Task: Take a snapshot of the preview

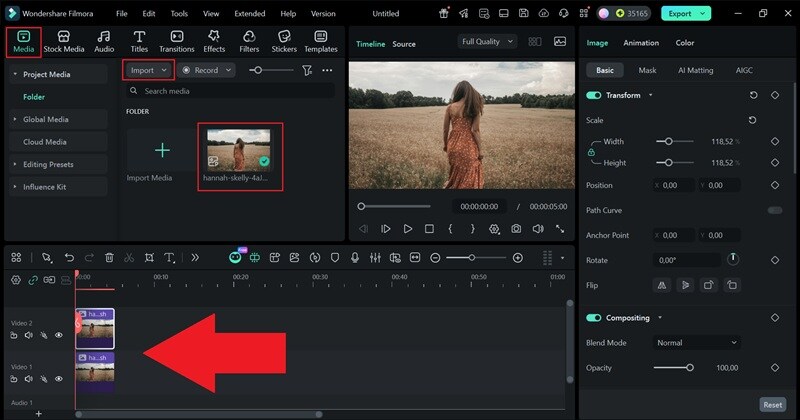Action: click(x=516, y=229)
